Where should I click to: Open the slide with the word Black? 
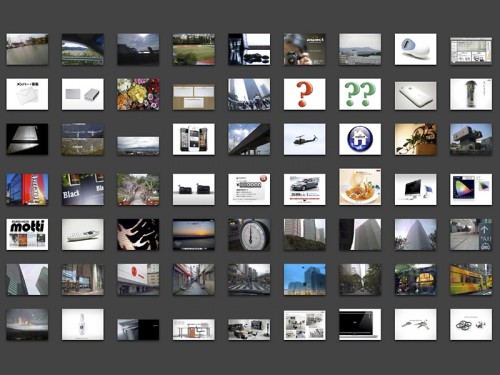pyautogui.click(x=83, y=189)
